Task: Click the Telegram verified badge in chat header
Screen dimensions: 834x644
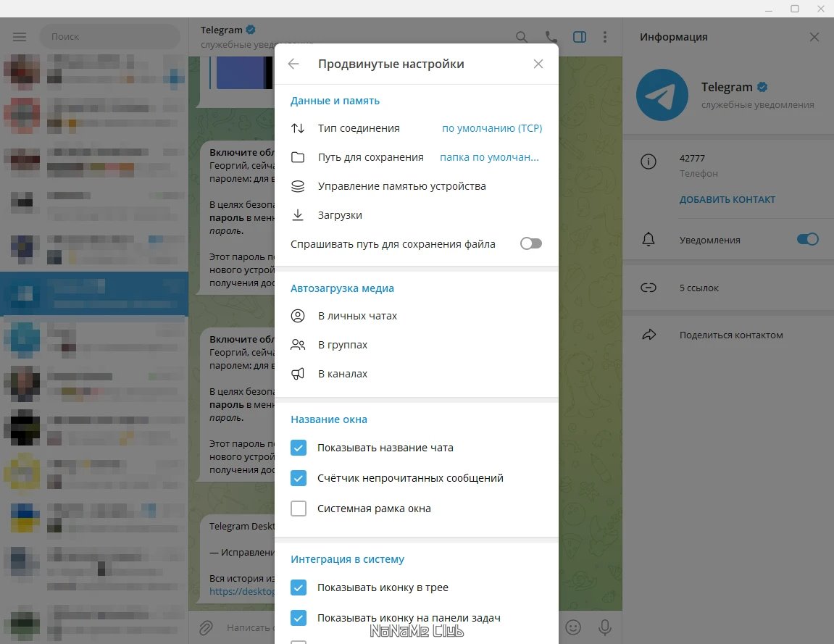Action: click(x=251, y=30)
